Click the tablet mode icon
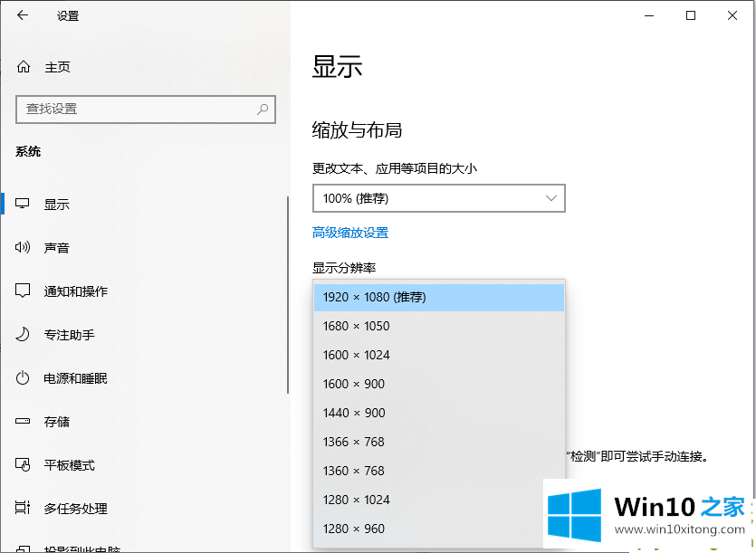Screen dimensions: 756x553 coord(23,464)
